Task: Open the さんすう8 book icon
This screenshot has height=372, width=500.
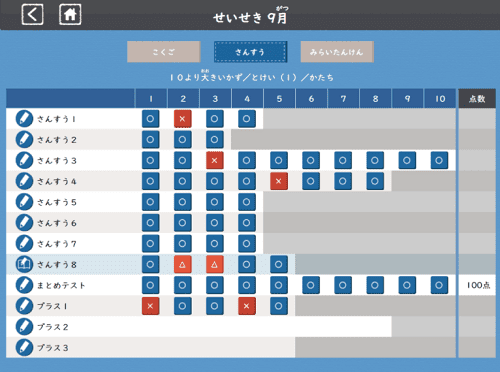Action: click(24, 264)
